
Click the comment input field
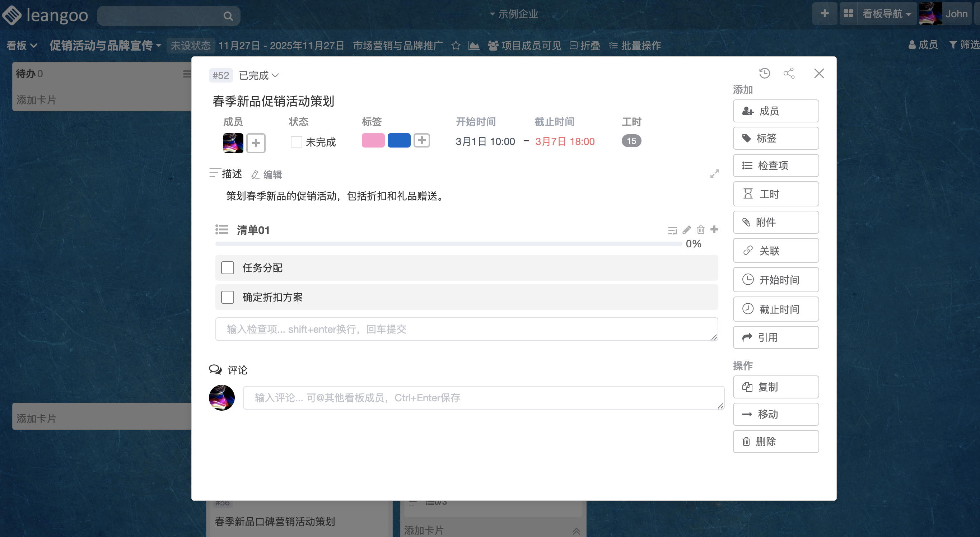tap(483, 398)
